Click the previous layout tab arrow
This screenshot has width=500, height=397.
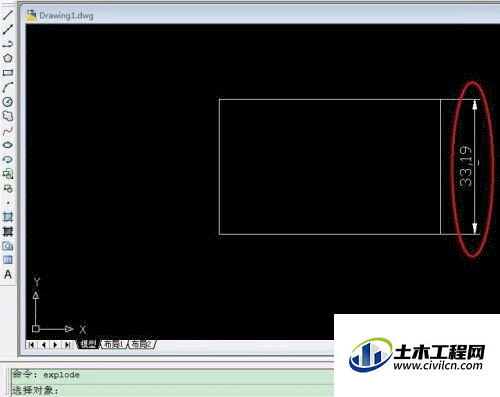pyautogui.click(x=43, y=345)
